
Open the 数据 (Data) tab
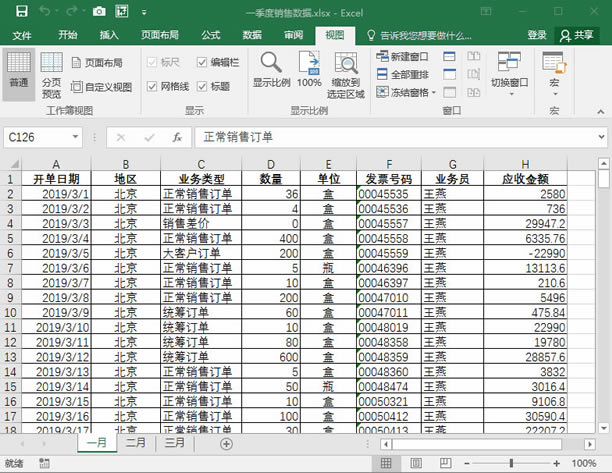pyautogui.click(x=252, y=35)
